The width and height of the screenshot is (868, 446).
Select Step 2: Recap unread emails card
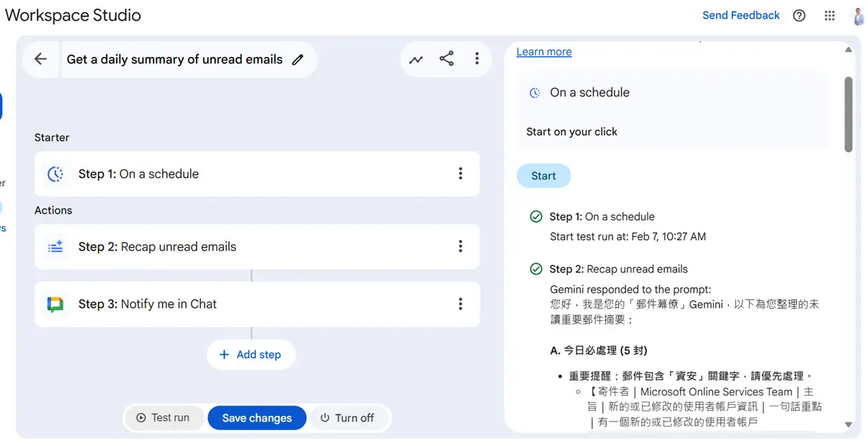pos(257,246)
